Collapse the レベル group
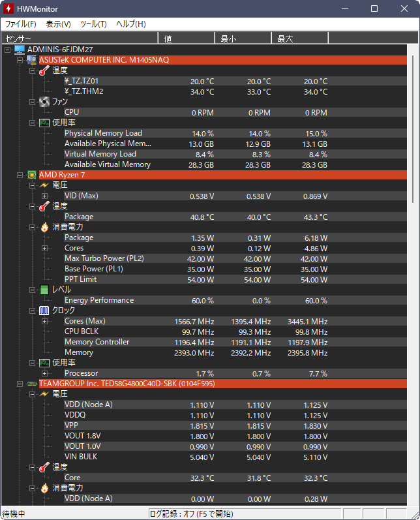 [32, 290]
